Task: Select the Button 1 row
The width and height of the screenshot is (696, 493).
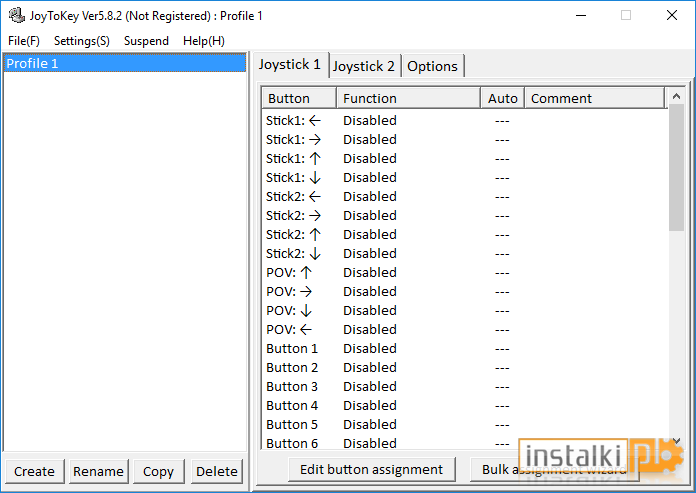Action: pyautogui.click(x=464, y=349)
